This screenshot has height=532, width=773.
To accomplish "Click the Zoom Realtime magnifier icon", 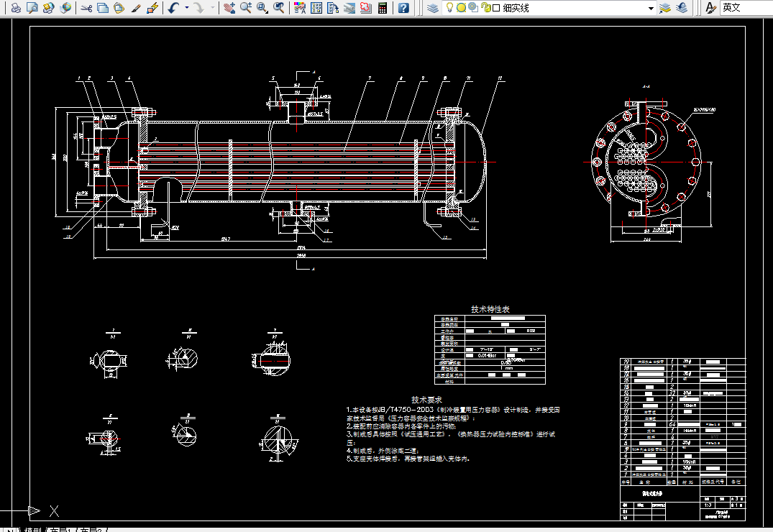I will pyautogui.click(x=246, y=8).
